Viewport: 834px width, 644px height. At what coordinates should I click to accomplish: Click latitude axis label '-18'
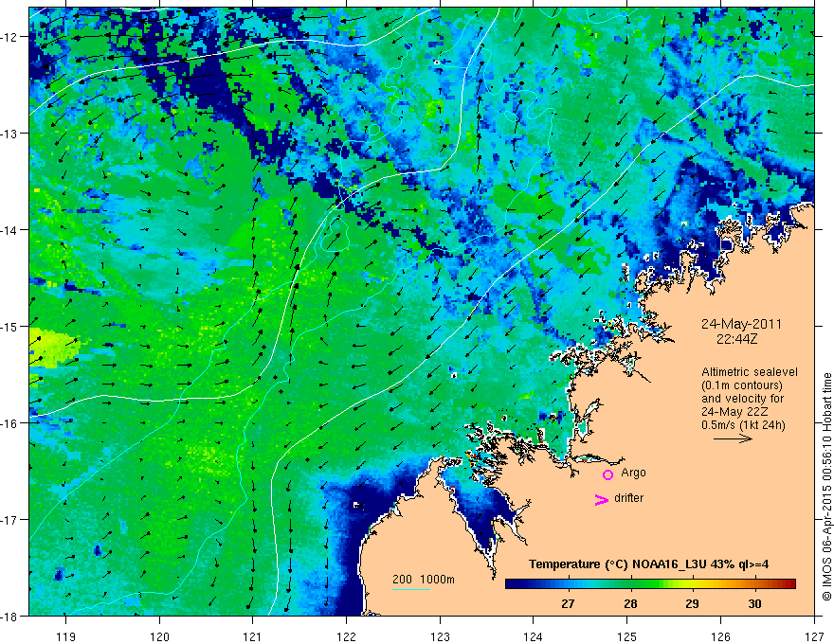point(9,617)
